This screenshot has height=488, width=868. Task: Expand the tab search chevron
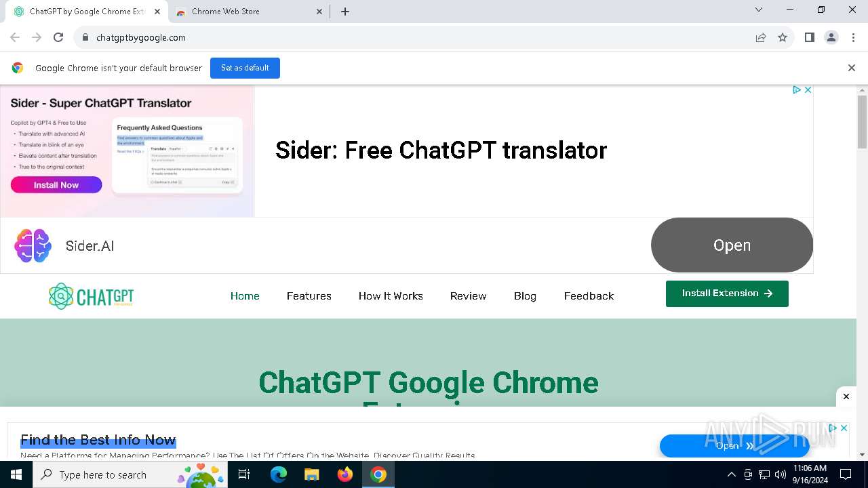pos(759,9)
